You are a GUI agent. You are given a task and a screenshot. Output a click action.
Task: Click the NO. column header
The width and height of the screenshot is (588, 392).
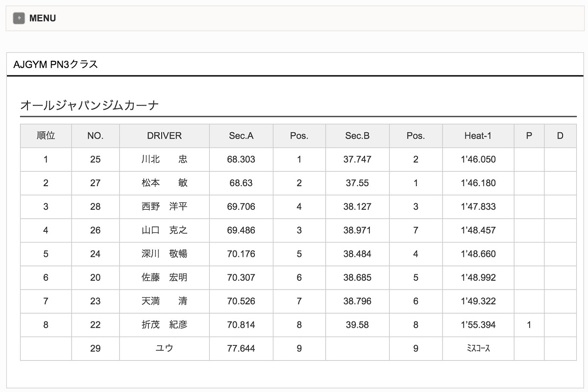pos(96,136)
